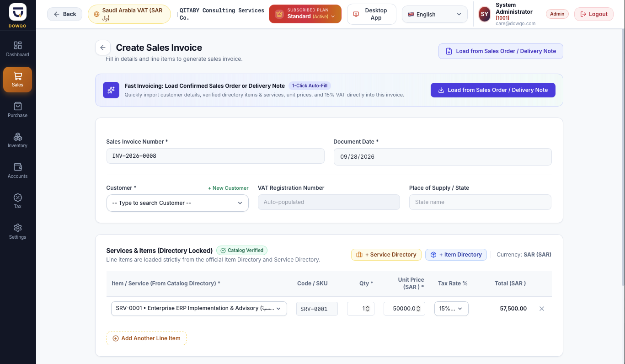The image size is (625, 364).
Task: Click the [1001] user ID text
Action: pos(502,18)
